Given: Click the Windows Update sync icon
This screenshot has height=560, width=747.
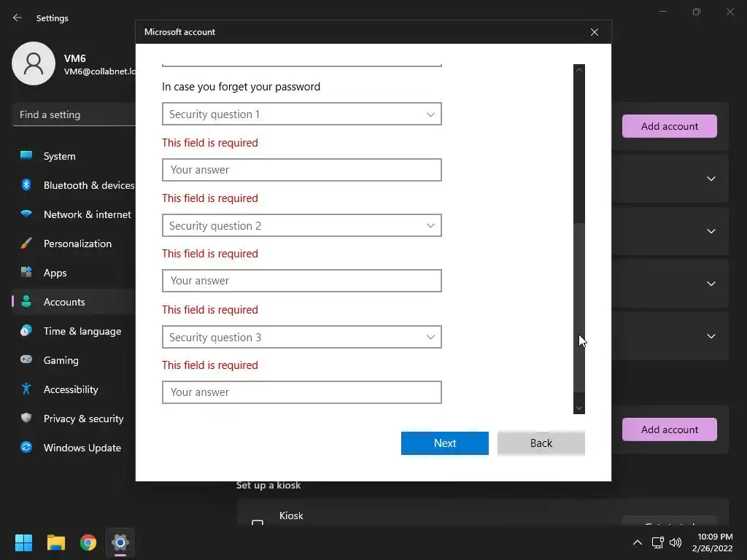Looking at the screenshot, I should [x=26, y=447].
